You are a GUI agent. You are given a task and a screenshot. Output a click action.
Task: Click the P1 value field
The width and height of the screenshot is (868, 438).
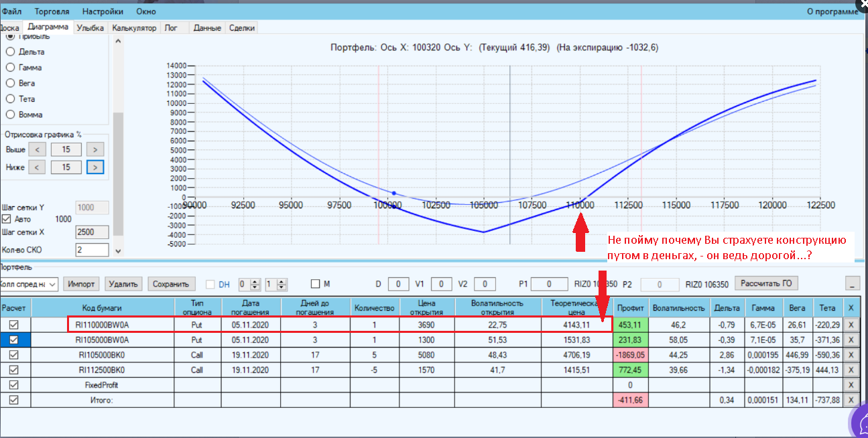pyautogui.click(x=548, y=284)
